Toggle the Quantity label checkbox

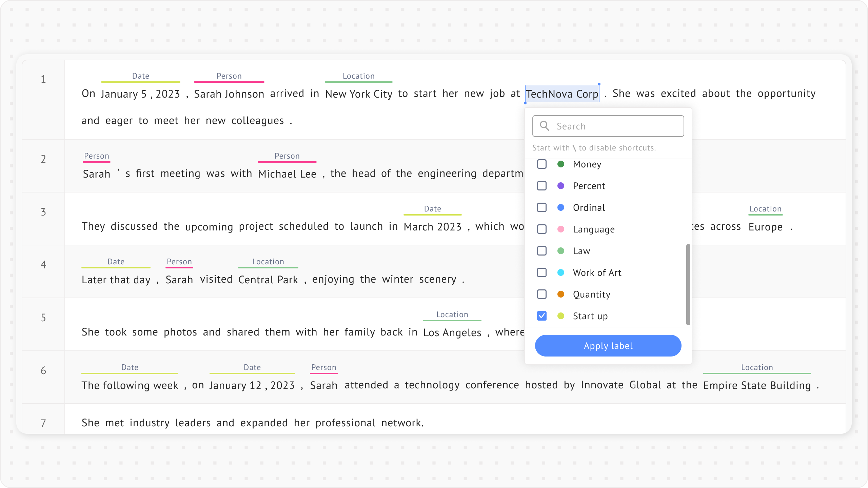pos(542,294)
